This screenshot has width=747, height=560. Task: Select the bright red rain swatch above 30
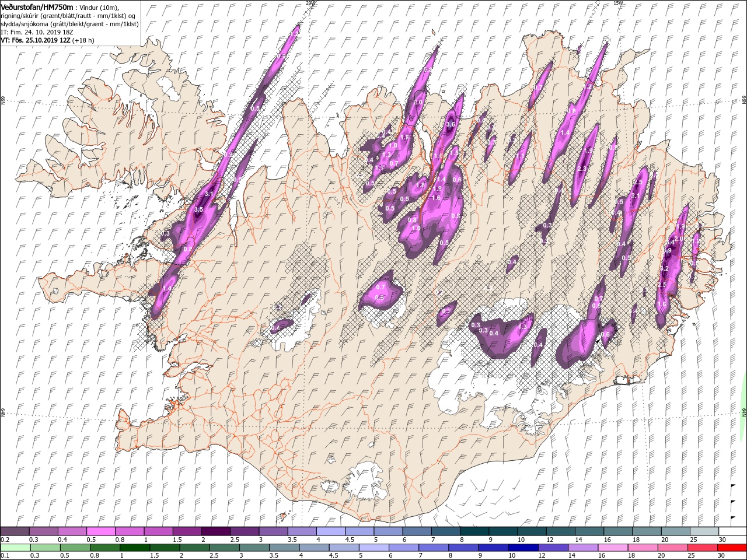pyautogui.click(x=732, y=548)
